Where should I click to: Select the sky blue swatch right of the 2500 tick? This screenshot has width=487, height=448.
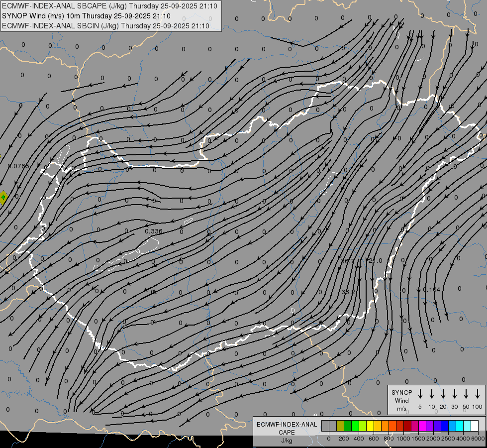pos(452,426)
